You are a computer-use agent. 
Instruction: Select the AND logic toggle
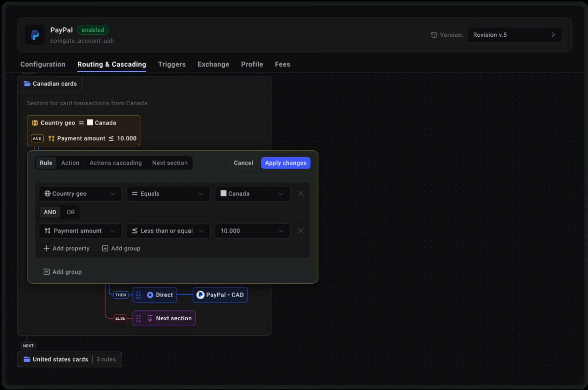pos(50,212)
